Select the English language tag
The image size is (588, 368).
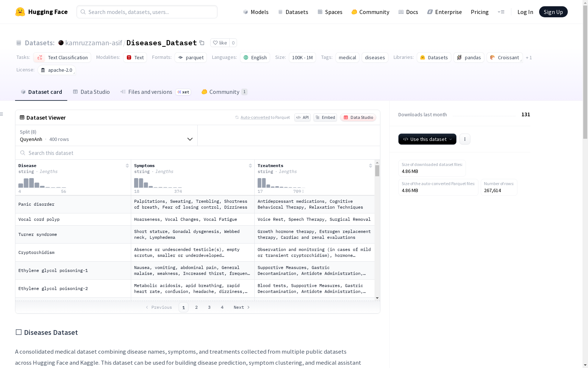255,57
